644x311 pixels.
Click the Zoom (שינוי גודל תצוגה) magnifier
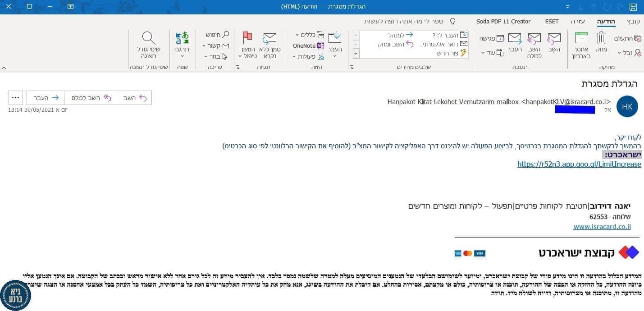(x=148, y=45)
